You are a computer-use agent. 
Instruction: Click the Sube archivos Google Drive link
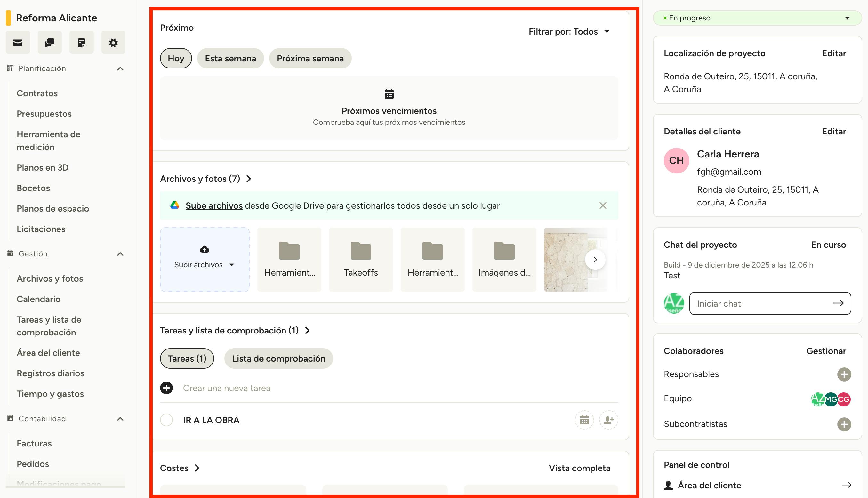(214, 205)
